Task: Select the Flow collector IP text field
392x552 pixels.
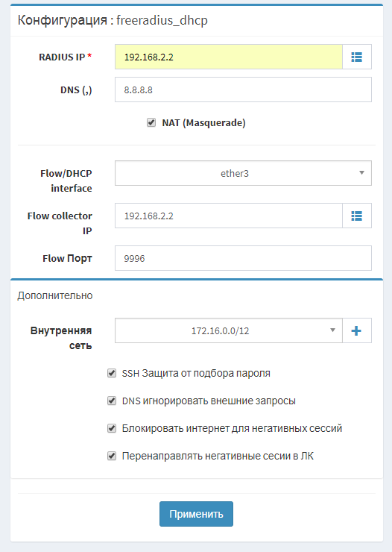Action: click(229, 216)
